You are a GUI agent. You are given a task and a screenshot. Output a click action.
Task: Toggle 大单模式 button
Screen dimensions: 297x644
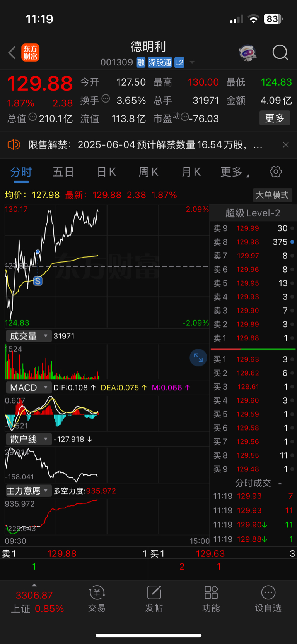pos(272,195)
